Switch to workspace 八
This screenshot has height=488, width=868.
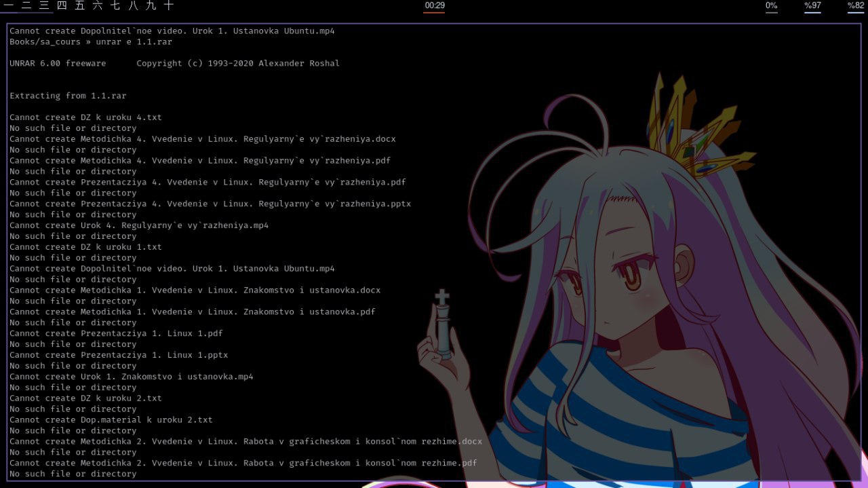coord(133,5)
